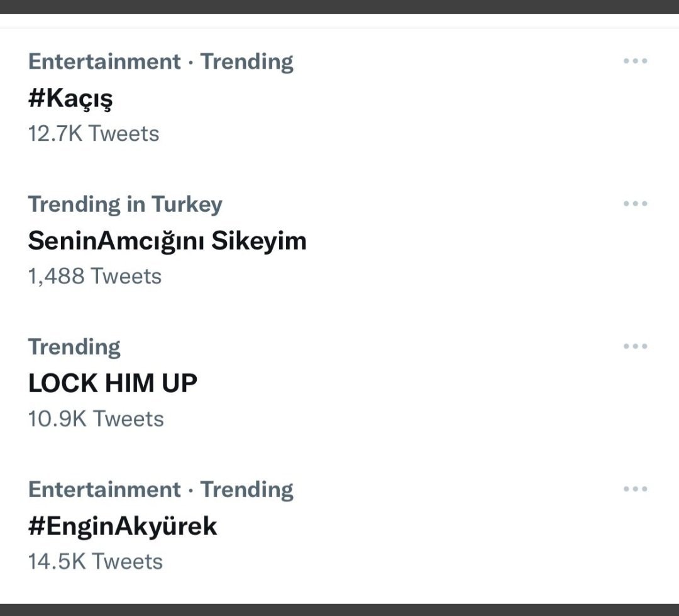This screenshot has width=679, height=616.
Task: View the #EnginAkyürek hashtag trend
Action: (123, 525)
